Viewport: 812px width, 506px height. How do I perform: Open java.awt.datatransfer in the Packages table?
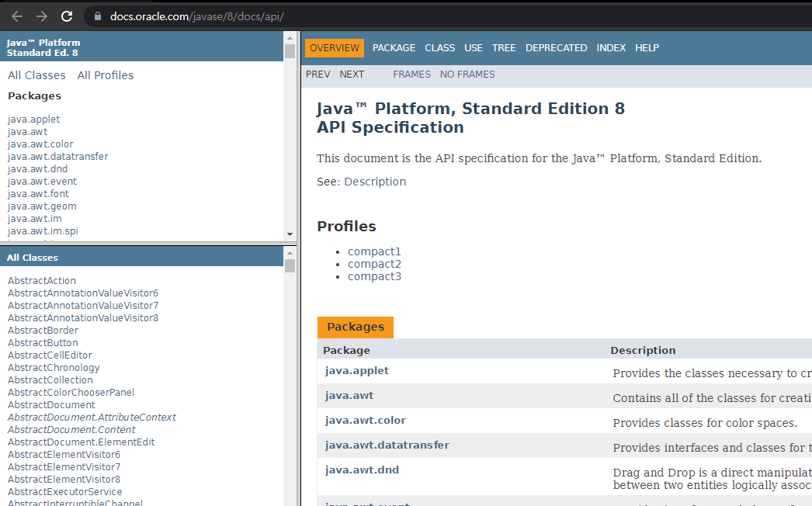(387, 445)
